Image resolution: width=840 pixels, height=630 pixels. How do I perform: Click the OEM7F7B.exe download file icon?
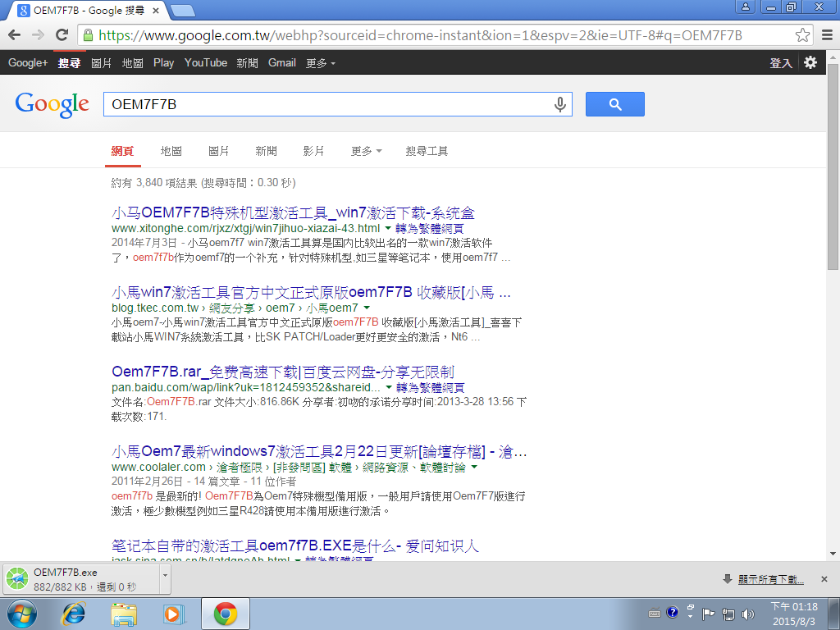click(17, 579)
